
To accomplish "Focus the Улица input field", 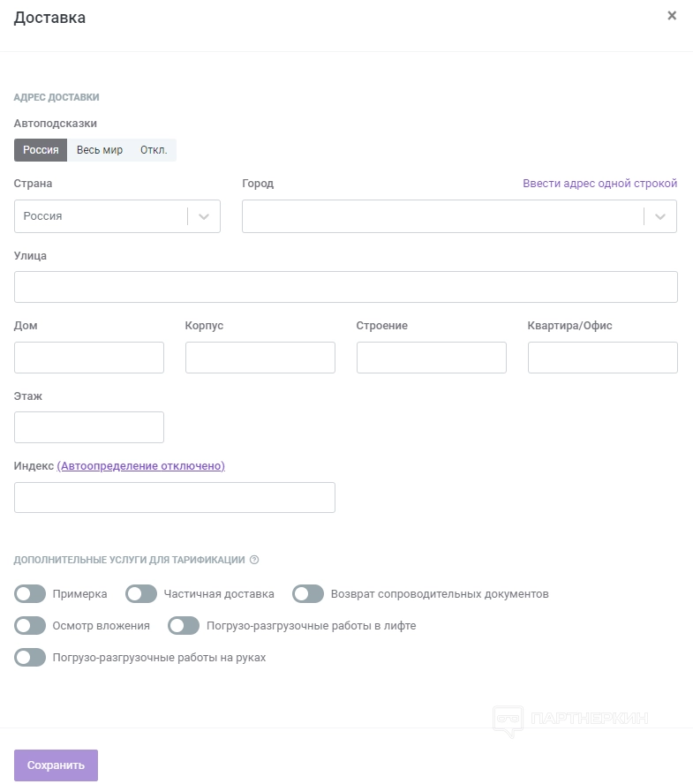I will pos(346,287).
